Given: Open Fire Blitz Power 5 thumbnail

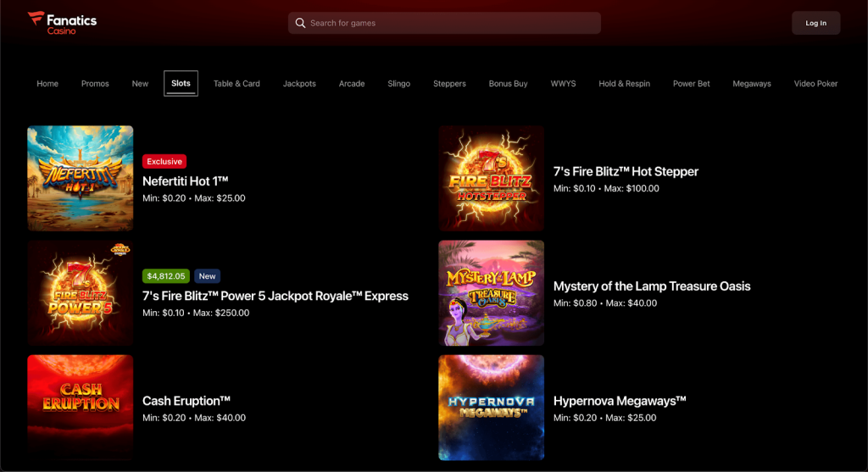Looking at the screenshot, I should (x=81, y=292).
